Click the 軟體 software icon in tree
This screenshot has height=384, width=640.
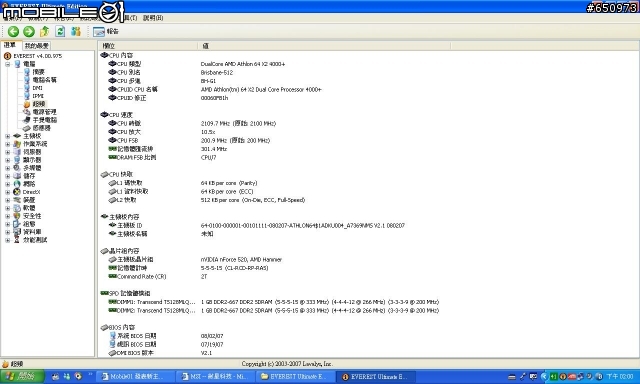pos(17,208)
